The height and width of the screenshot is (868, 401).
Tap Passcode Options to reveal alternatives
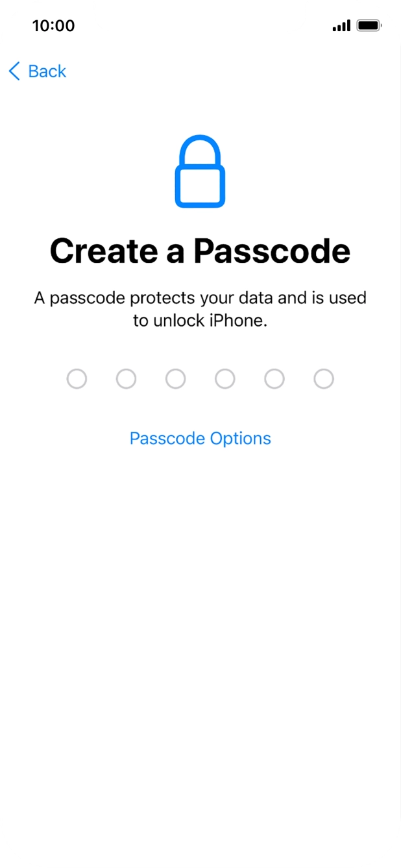pyautogui.click(x=200, y=438)
